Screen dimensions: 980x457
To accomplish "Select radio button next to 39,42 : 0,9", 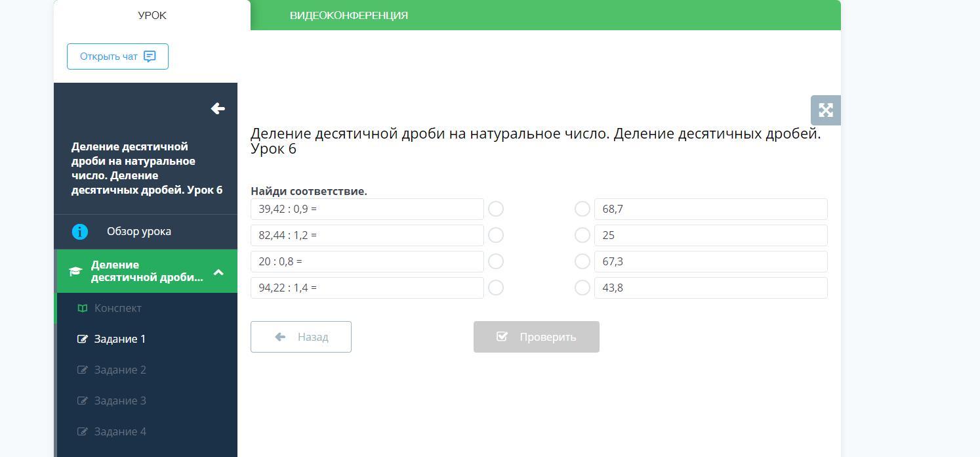I will coord(496,209).
